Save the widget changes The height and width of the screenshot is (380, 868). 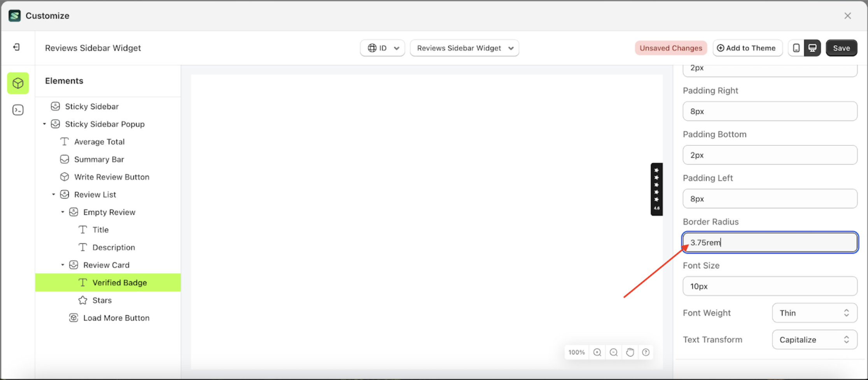click(x=841, y=47)
